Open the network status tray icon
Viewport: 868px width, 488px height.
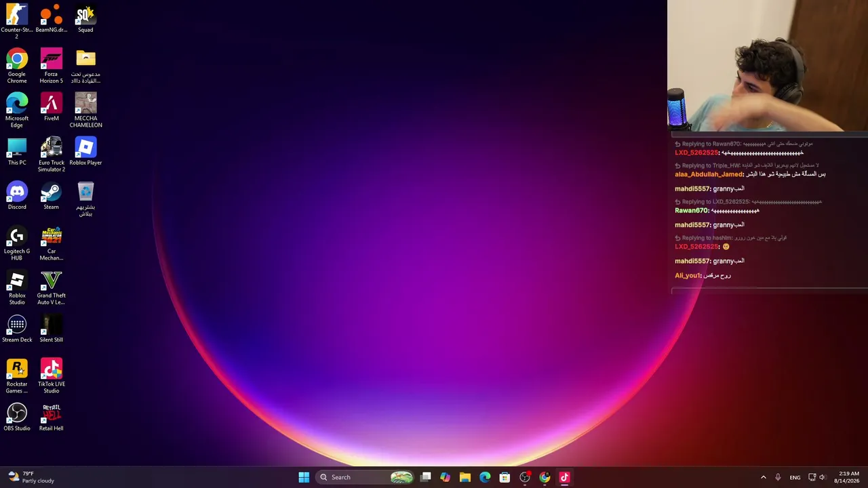812,477
